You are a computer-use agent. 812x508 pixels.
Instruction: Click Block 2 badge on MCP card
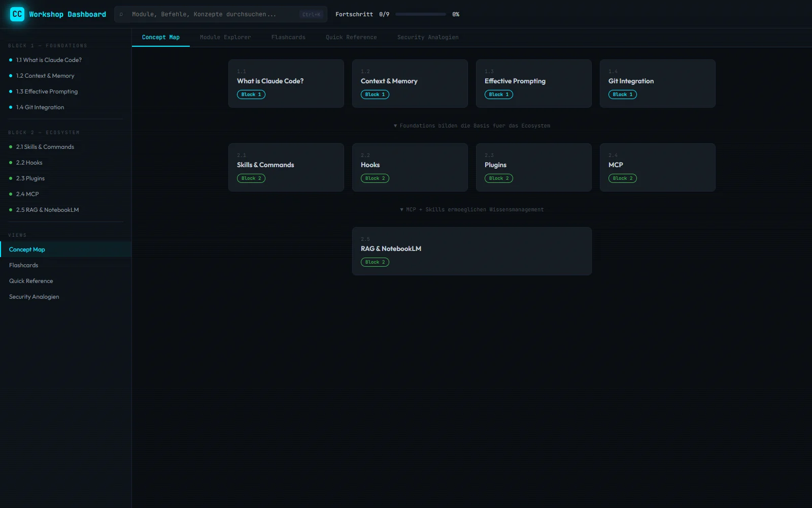tap(623, 178)
